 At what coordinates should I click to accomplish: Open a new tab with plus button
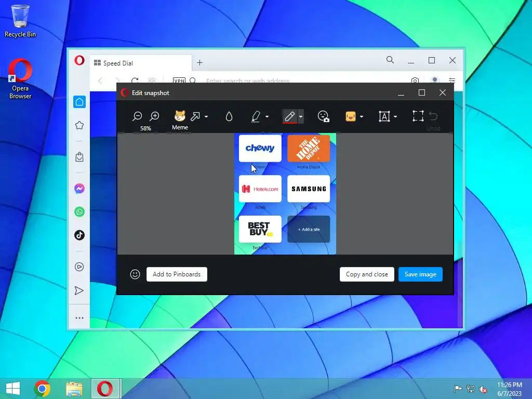pyautogui.click(x=200, y=63)
